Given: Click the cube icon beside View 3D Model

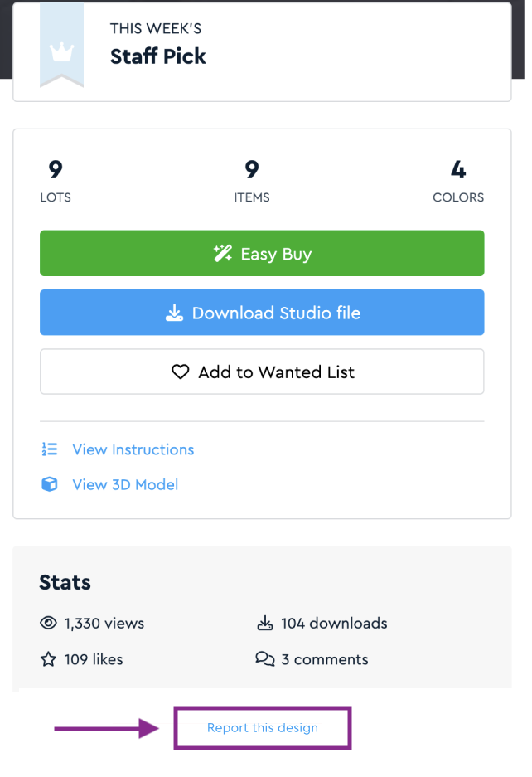Looking at the screenshot, I should tap(49, 484).
